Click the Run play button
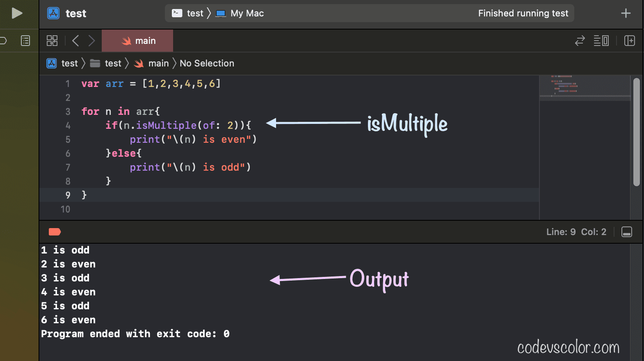 tap(16, 13)
